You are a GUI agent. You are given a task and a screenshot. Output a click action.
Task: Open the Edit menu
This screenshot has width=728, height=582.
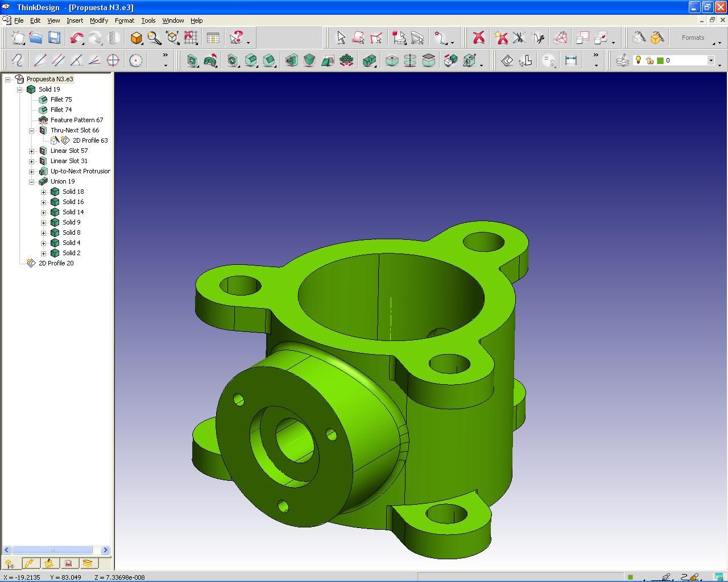tap(35, 20)
